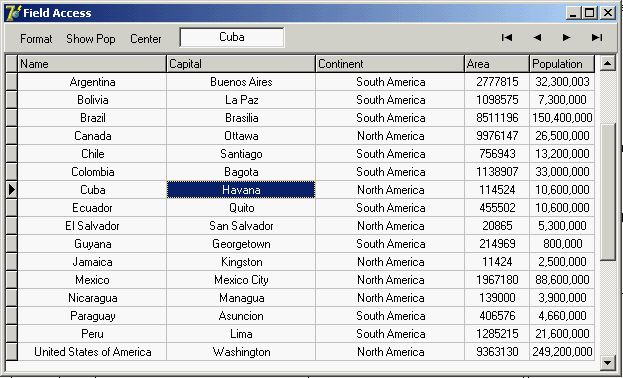Select the population value 150,400,000
Viewport: 623px width, 378px height.
[x=562, y=118]
